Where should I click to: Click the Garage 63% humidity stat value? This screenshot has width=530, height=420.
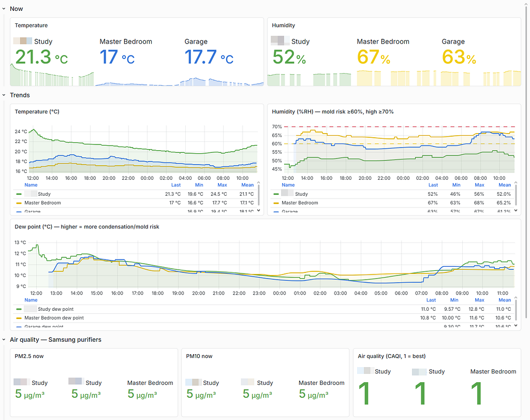point(459,57)
